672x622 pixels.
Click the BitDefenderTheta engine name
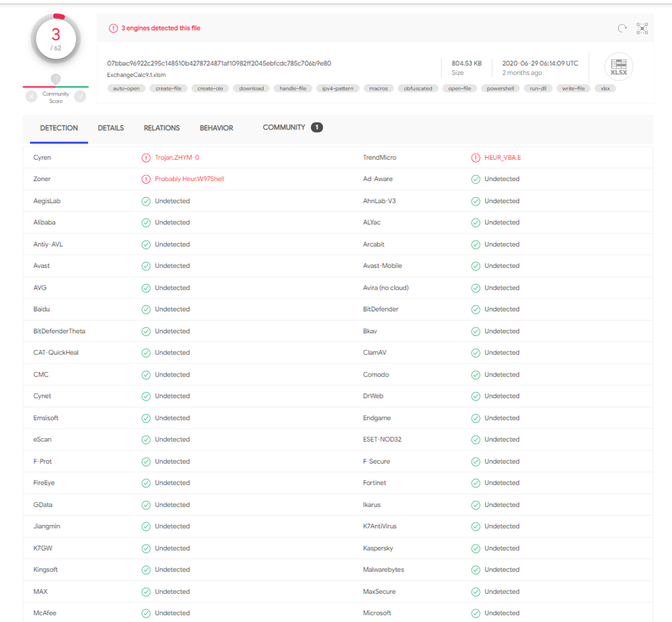pos(59,331)
